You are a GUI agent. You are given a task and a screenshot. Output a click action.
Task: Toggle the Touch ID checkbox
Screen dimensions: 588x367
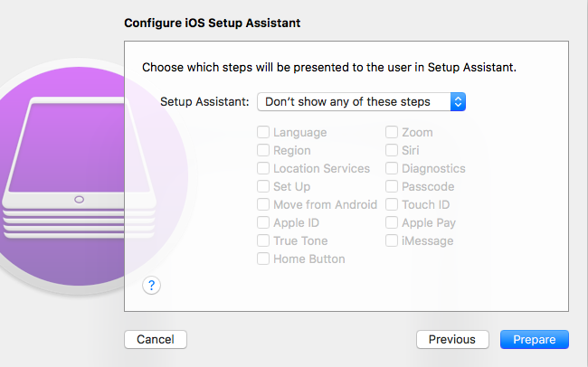pos(392,205)
